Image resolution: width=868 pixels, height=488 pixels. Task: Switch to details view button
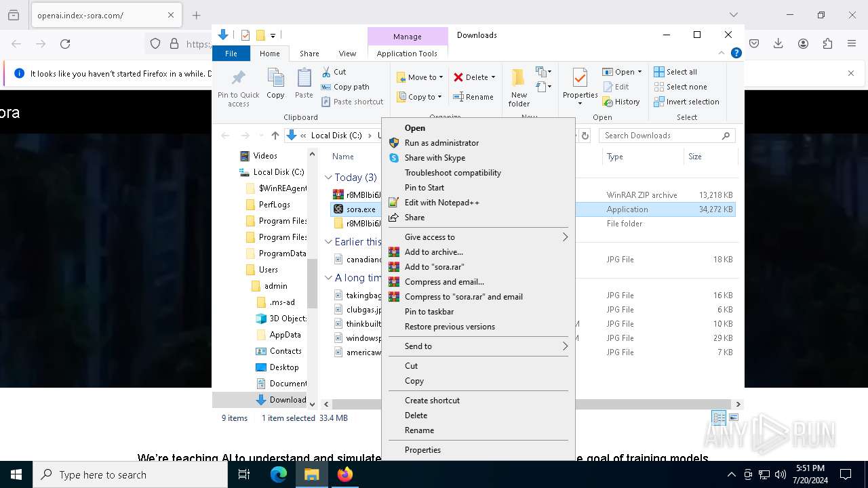coord(719,418)
